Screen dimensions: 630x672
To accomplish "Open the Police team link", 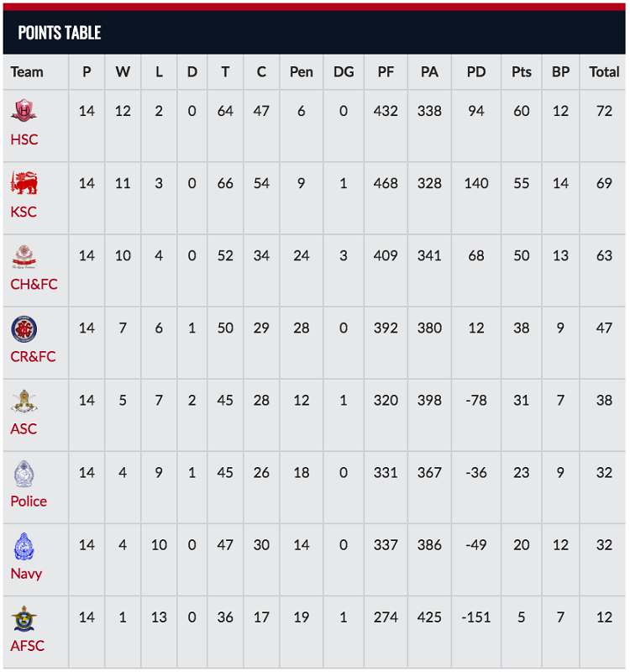I will [x=29, y=501].
